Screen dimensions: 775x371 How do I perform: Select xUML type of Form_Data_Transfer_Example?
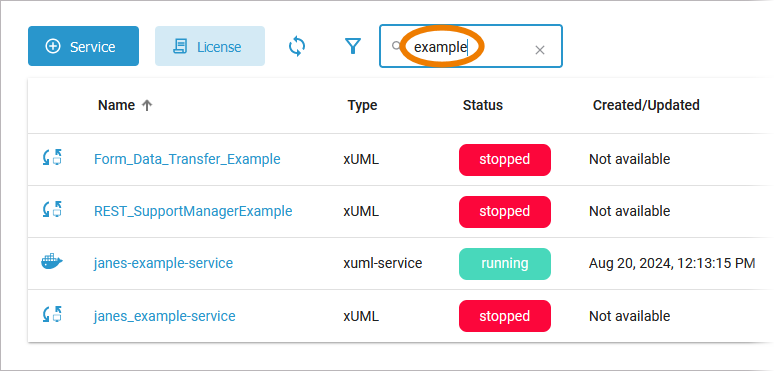tap(361, 159)
